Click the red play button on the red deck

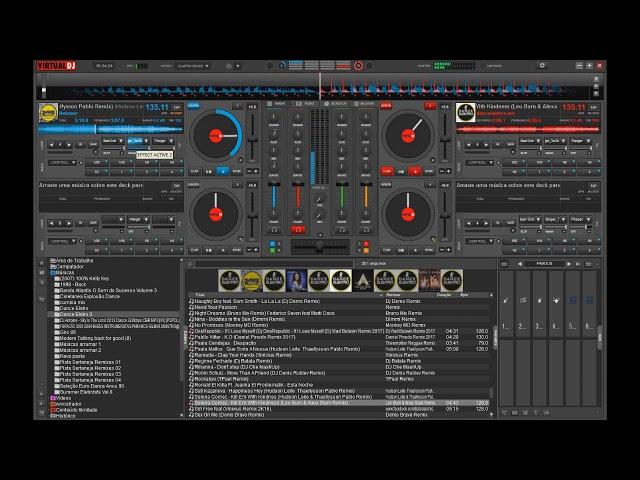pyautogui.click(x=415, y=171)
